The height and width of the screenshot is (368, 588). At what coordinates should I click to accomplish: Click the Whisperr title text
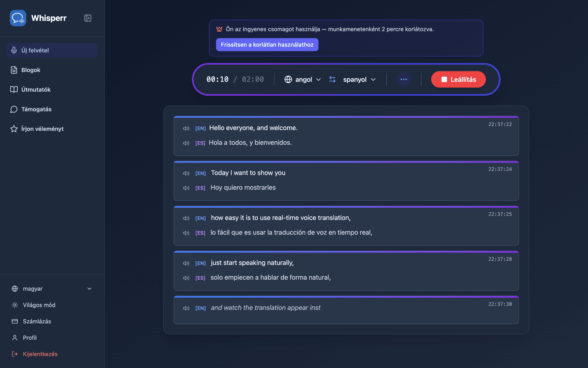click(x=49, y=18)
